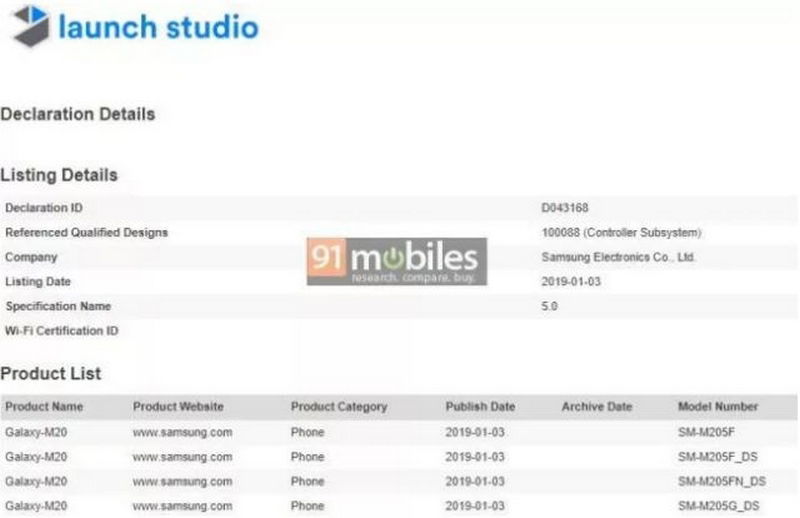Select the Product List heading
Viewport: 800px width, 518px height.
[51, 373]
